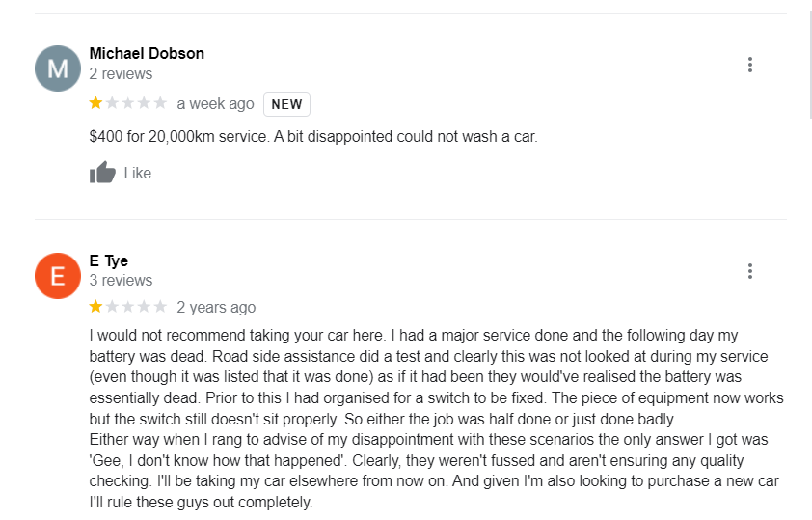Click gold star in E Tye's rating
Screen dimensions: 812x520
(96, 307)
